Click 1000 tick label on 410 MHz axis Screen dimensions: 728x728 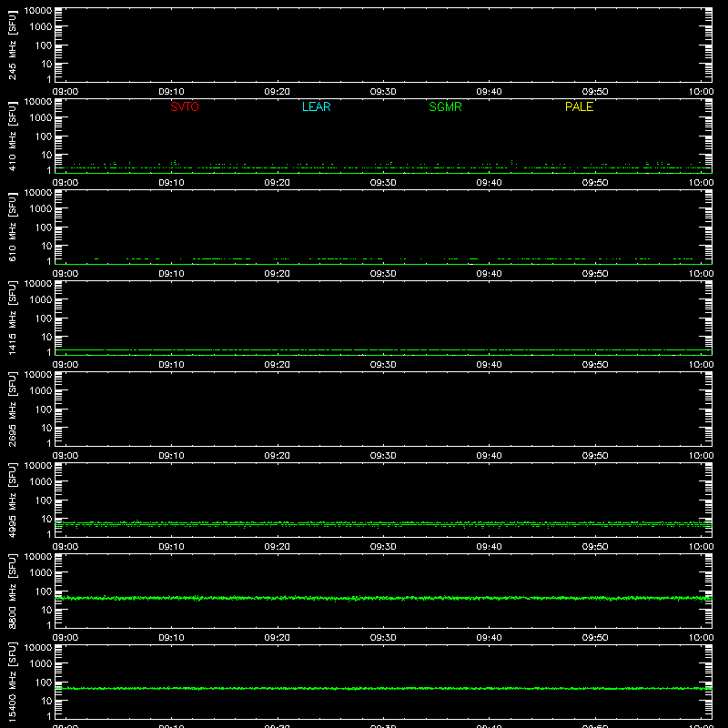[x=41, y=118]
